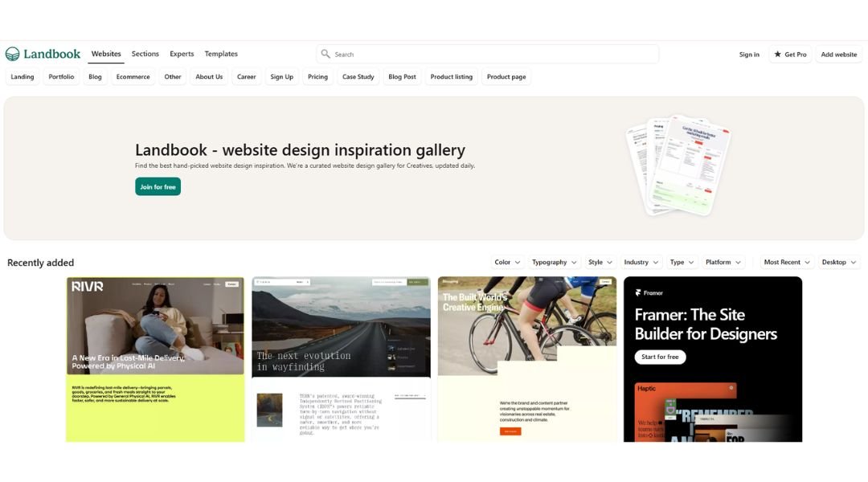
Task: Open the cyclist Creative Engine website thumbnail
Action: pyautogui.click(x=527, y=359)
